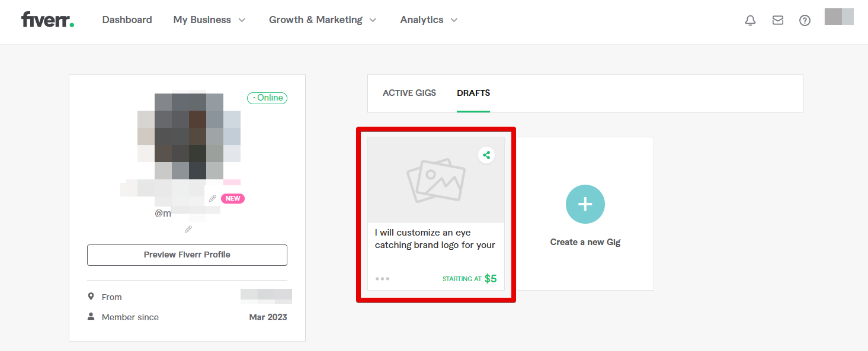Screen dimensions: 868x351
Task: Click the help question mark icon
Action: 805,20
